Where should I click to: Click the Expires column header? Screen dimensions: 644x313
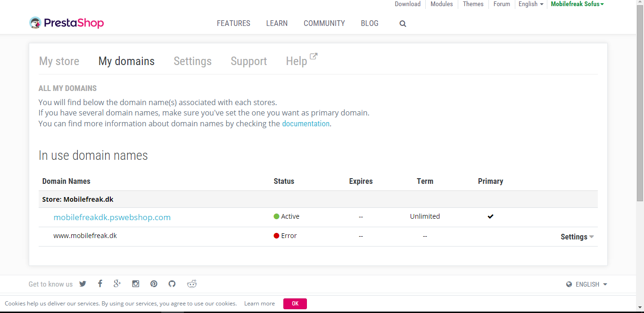361,181
